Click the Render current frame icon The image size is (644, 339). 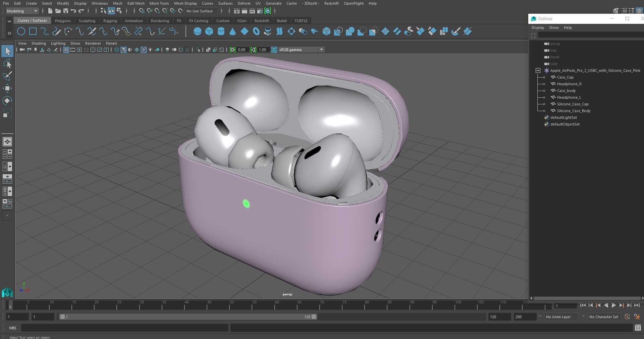point(245,11)
